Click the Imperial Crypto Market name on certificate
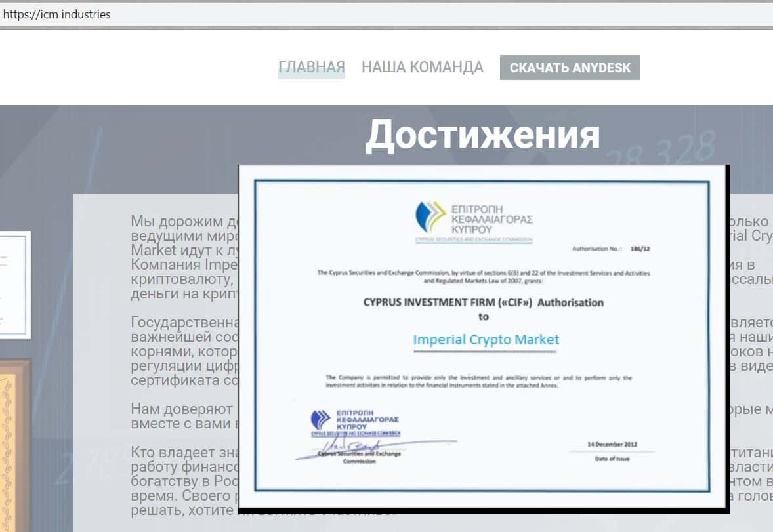The width and height of the screenshot is (773, 532). coord(486,340)
